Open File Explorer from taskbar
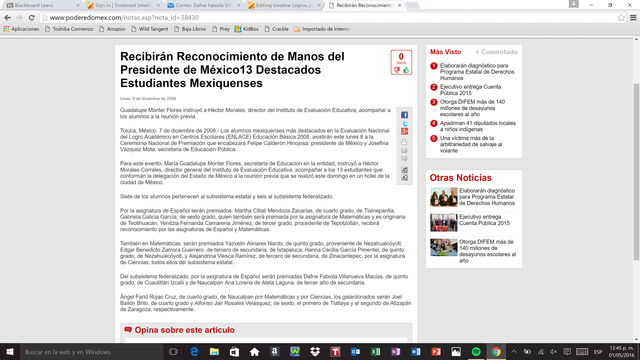Screen dimensions: 640x360 (214, 352)
